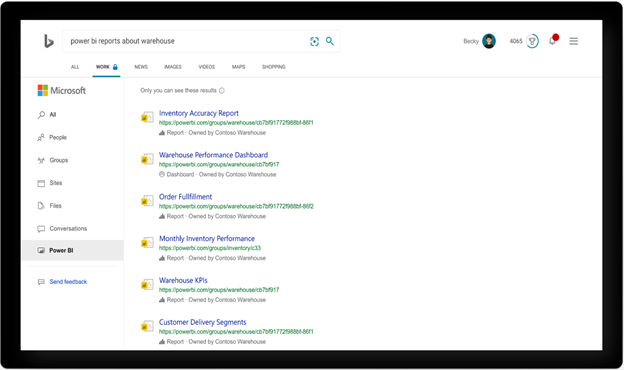Image resolution: width=624 pixels, height=370 pixels.
Task: Click URL under Warehouse KPIs
Action: [x=219, y=290]
